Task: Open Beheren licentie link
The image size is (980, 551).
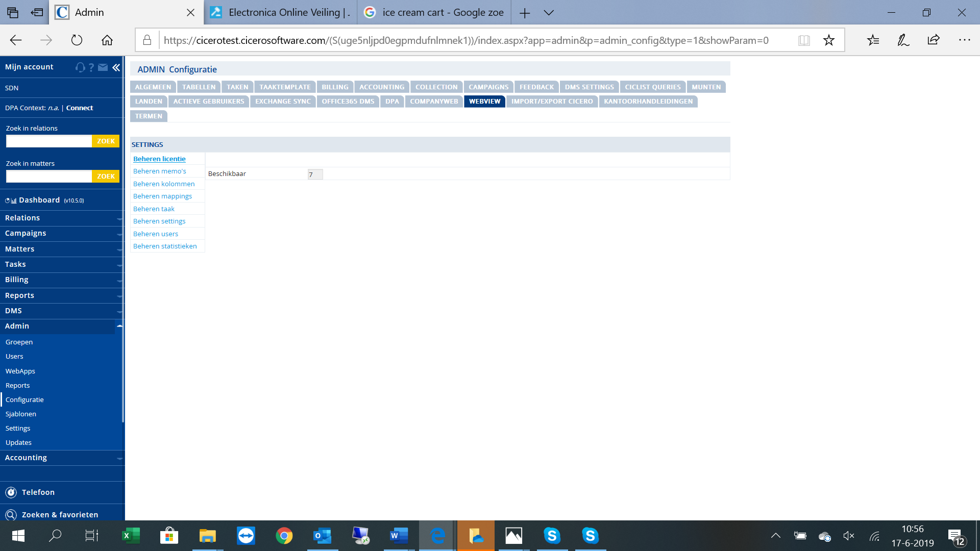Action: pos(159,159)
